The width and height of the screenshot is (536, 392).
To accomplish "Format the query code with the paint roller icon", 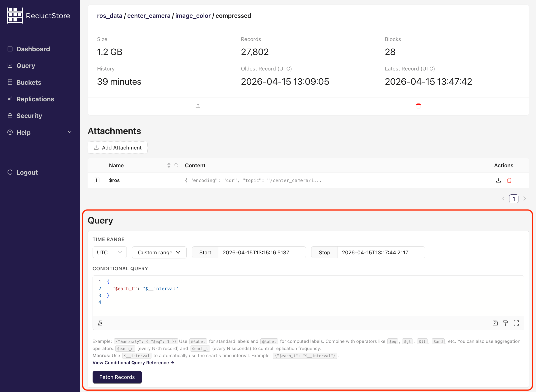I will point(505,323).
